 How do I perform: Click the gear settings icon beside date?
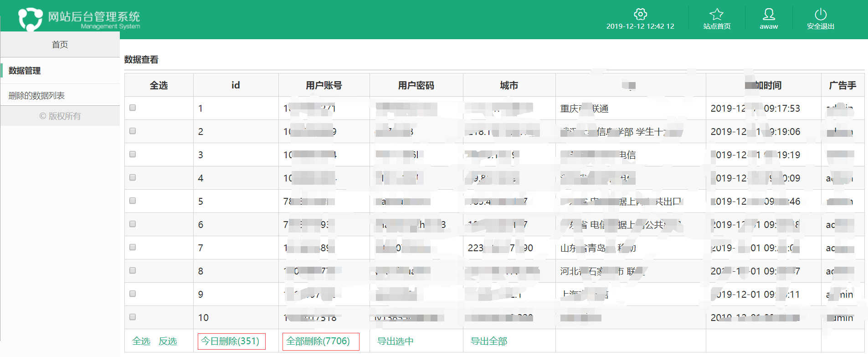(640, 14)
